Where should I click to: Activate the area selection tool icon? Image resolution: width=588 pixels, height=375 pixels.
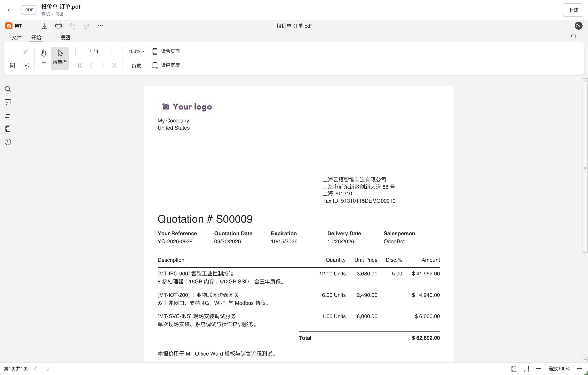(x=26, y=65)
